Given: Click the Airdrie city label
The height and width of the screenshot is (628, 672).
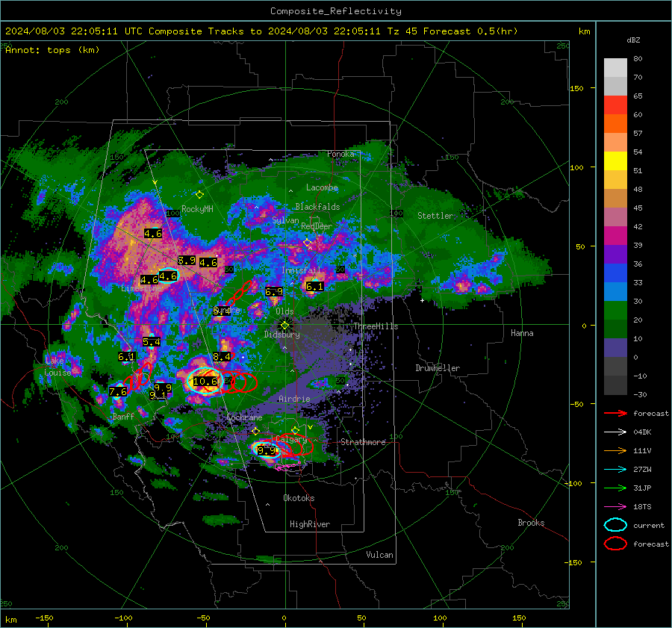Looking at the screenshot, I should tap(294, 399).
